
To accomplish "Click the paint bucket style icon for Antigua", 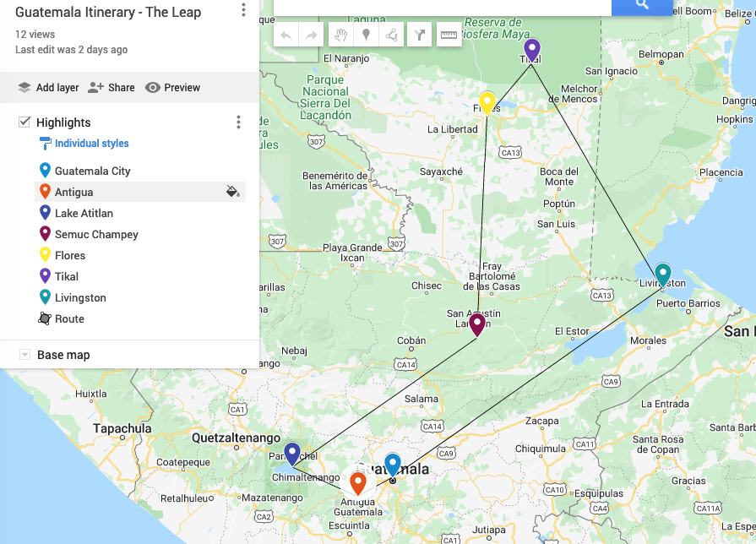I will [x=233, y=192].
